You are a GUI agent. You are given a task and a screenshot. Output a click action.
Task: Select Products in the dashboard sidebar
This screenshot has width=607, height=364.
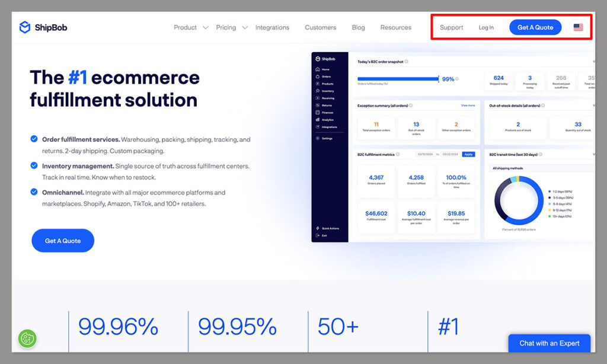click(x=324, y=84)
